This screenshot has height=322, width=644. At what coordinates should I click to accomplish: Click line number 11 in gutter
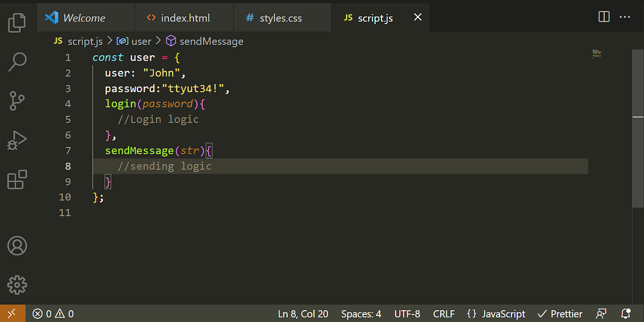(65, 213)
